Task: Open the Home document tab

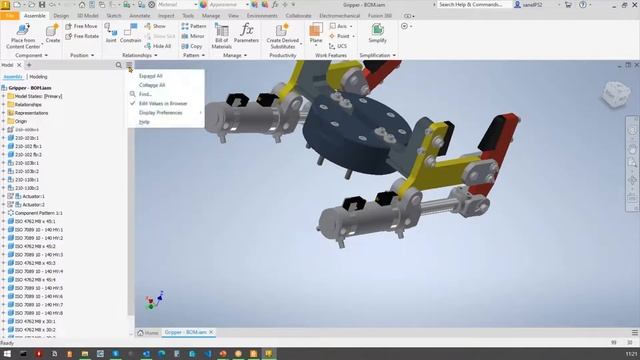Action: tap(148, 333)
